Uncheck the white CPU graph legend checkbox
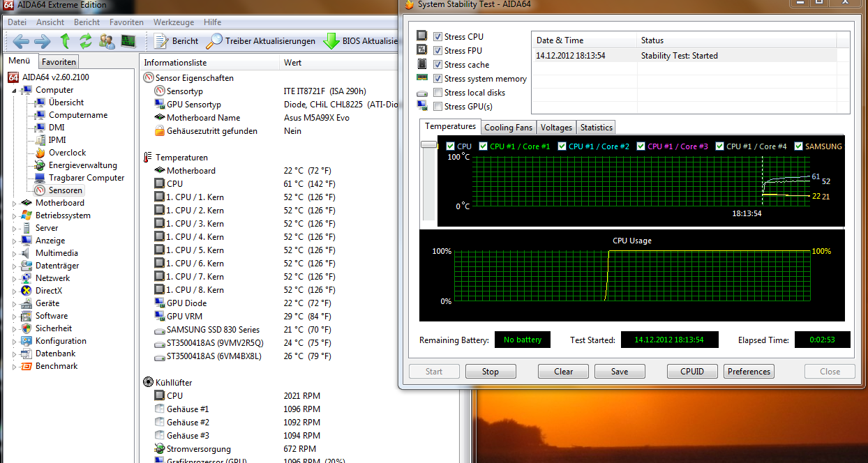This screenshot has width=868, height=463. tap(450, 146)
